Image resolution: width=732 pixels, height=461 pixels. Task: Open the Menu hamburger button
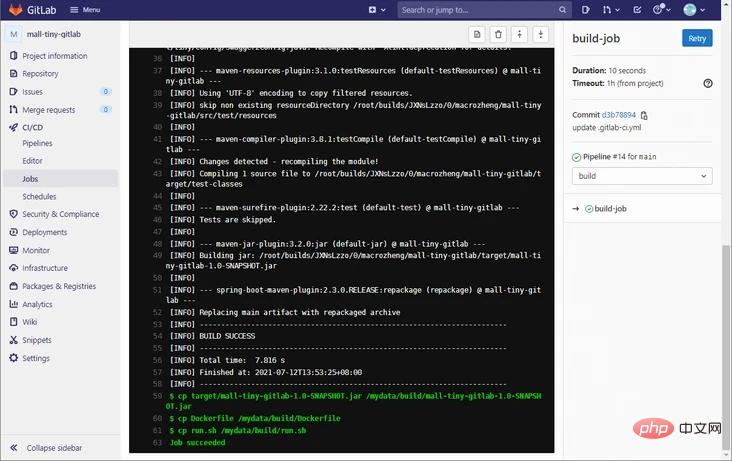(x=84, y=9)
